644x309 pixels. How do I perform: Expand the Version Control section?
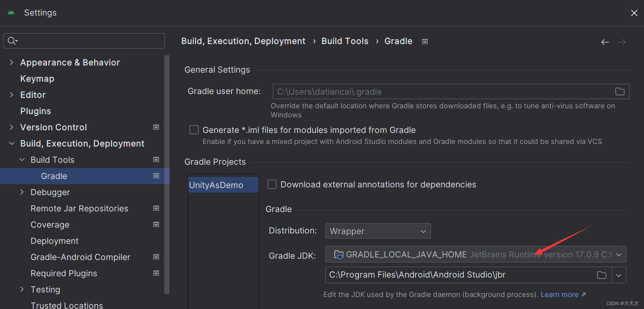[11, 127]
